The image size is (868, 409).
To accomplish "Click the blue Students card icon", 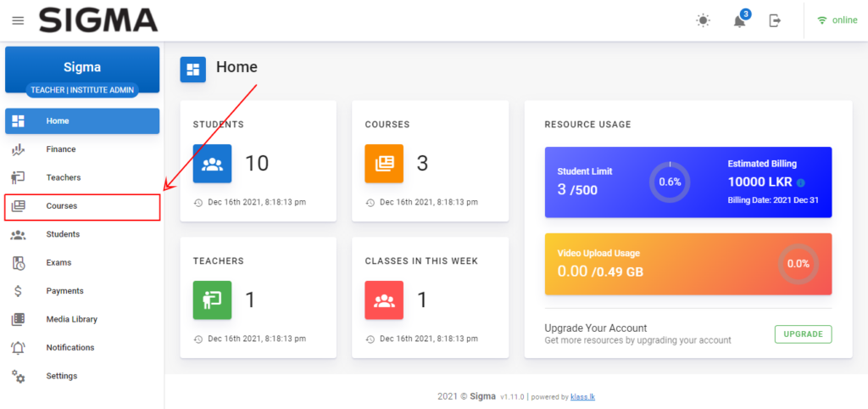I will click(212, 164).
